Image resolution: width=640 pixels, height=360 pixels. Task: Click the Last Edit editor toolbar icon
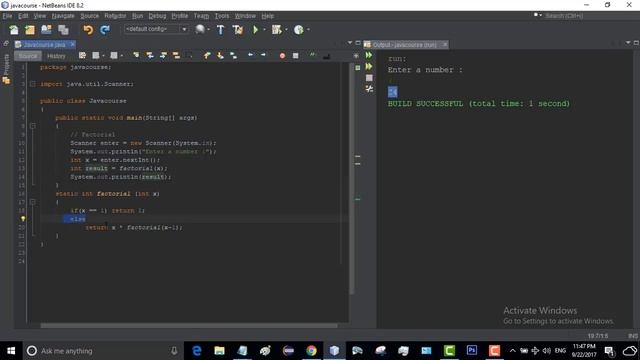point(82,56)
